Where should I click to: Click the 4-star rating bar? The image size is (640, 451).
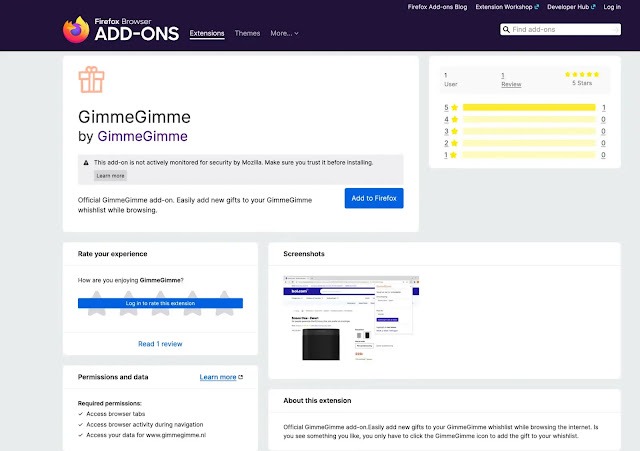[x=529, y=119]
